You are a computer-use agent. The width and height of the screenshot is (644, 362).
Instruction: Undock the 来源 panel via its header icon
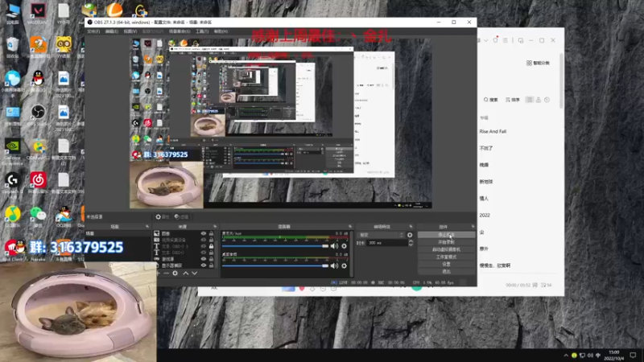pyautogui.click(x=215, y=227)
